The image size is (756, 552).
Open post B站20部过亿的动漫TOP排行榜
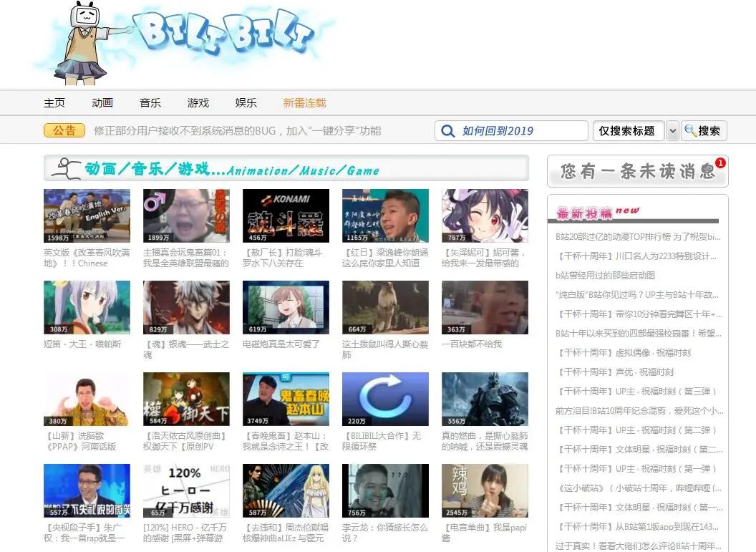click(x=638, y=237)
